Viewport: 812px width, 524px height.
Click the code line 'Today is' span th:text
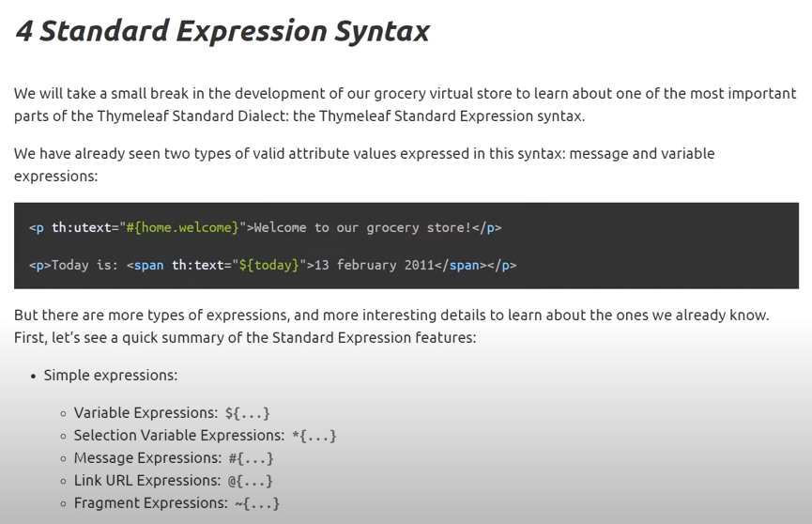pos(273,265)
